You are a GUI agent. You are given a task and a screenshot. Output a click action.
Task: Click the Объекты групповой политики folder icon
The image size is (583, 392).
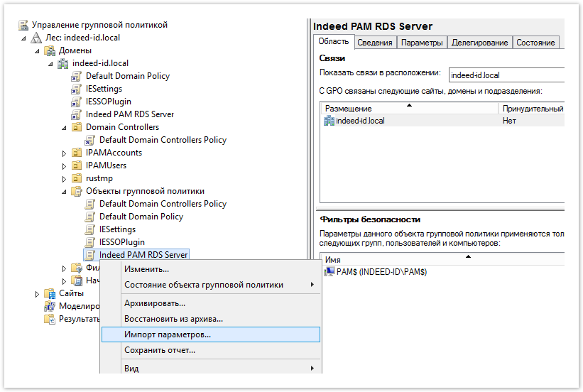77,191
